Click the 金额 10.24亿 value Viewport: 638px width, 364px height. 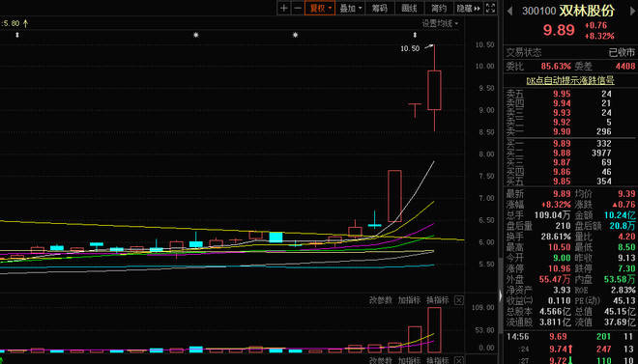coord(620,215)
